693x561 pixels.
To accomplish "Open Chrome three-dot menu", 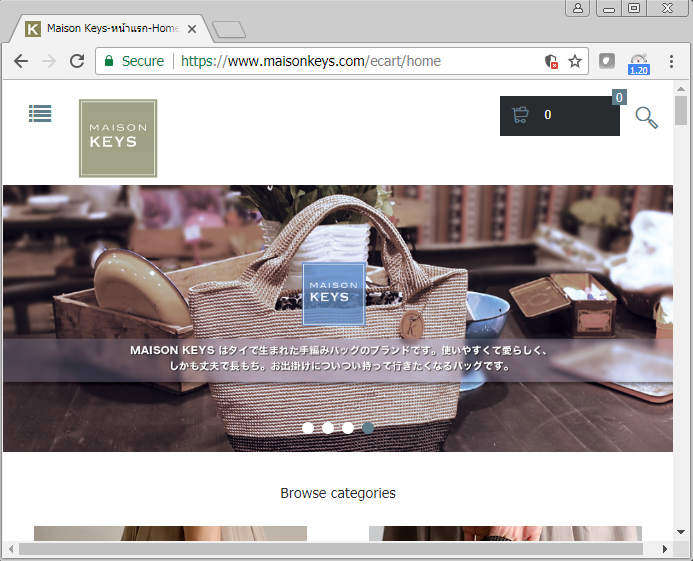I will 671,61.
